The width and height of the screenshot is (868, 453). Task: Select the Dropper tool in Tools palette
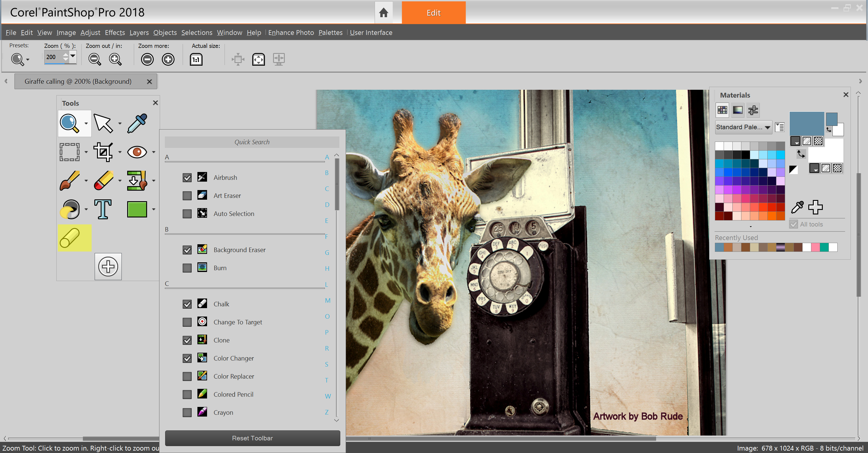pos(137,123)
